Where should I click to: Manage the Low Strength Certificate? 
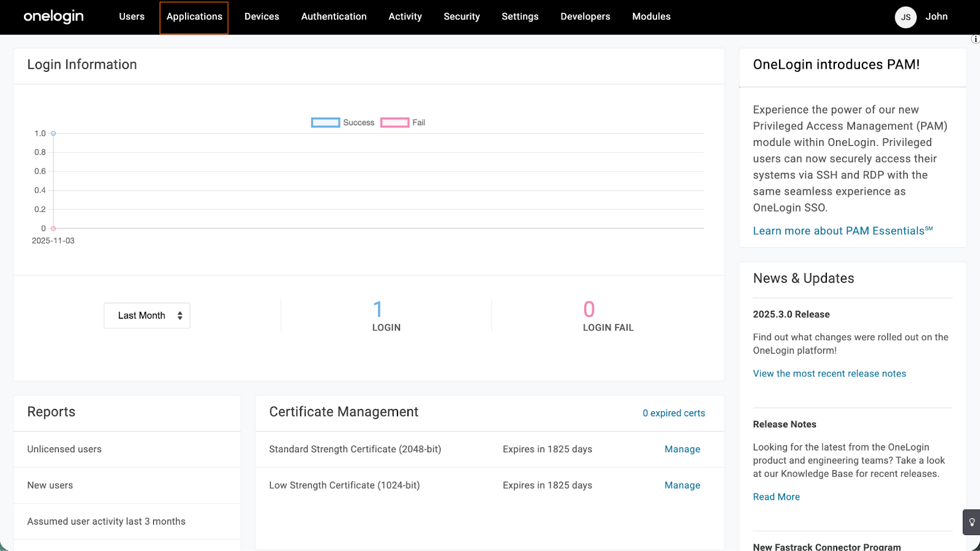point(682,485)
